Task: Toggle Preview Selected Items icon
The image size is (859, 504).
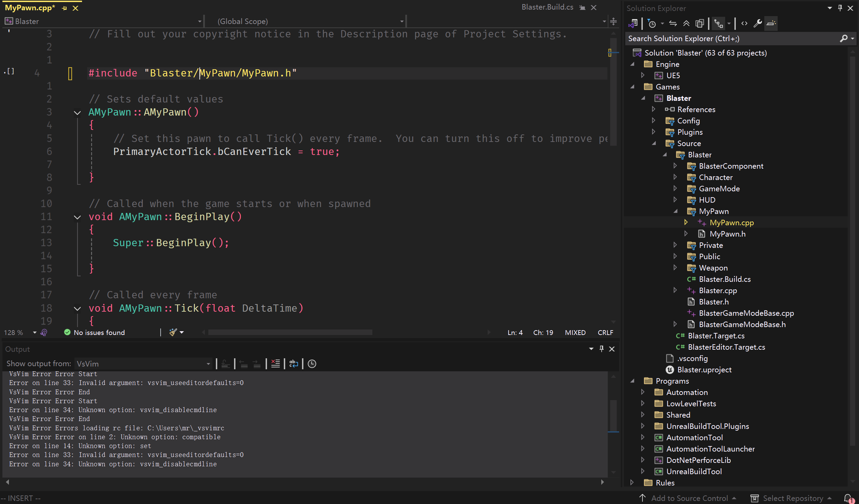Action: click(x=771, y=23)
